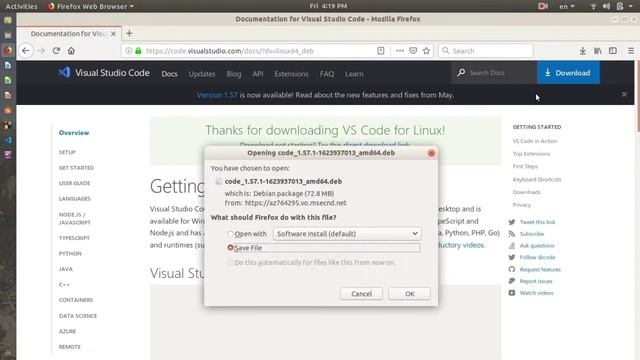This screenshot has width=640, height=360.
Task: Click the Firefox Search box
Action: tap(486, 51)
